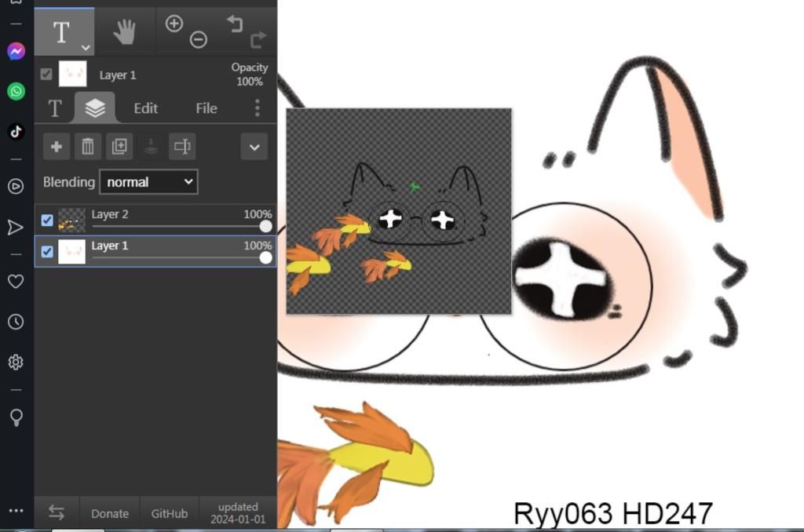
Task: Open bookmarks heart sidebar icon
Action: pyautogui.click(x=16, y=281)
